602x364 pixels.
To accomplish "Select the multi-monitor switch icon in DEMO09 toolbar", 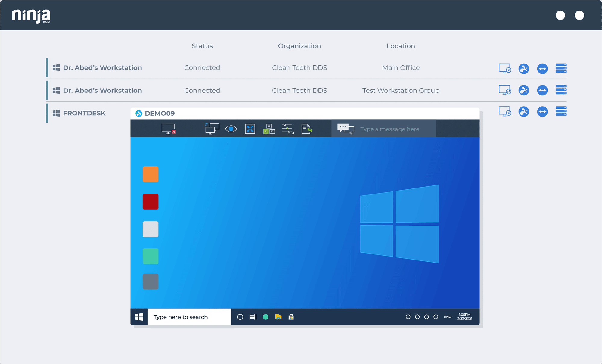I will pos(212,129).
